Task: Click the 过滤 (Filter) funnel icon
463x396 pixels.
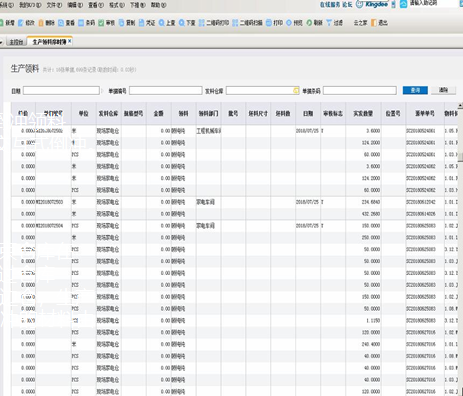Action: click(x=329, y=23)
